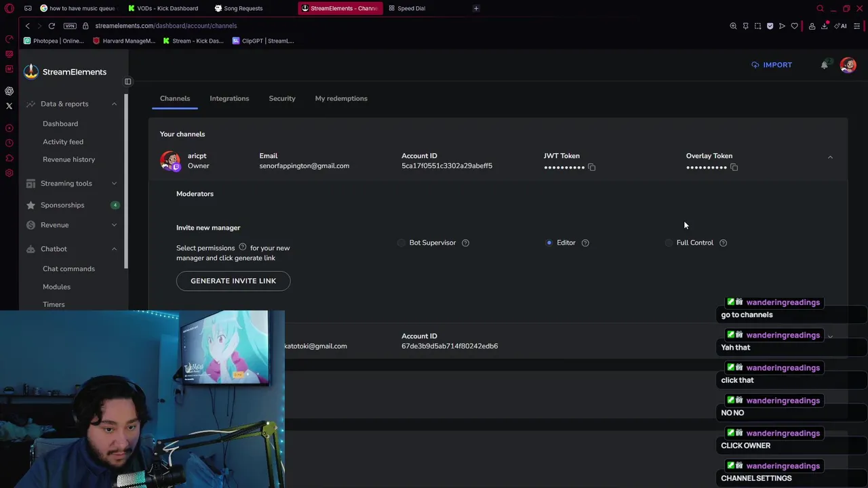Click the heart bookmark icon in toolbar
Image resolution: width=868 pixels, height=488 pixels.
pyautogui.click(x=794, y=26)
